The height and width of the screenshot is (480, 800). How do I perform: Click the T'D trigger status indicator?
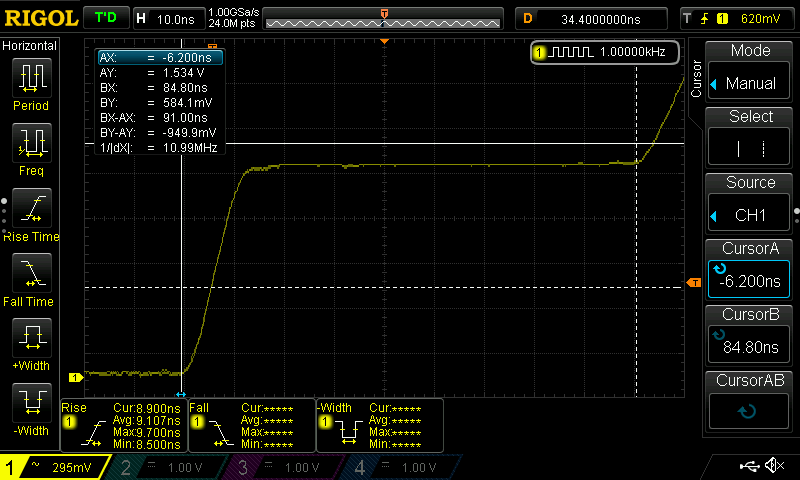coord(106,18)
